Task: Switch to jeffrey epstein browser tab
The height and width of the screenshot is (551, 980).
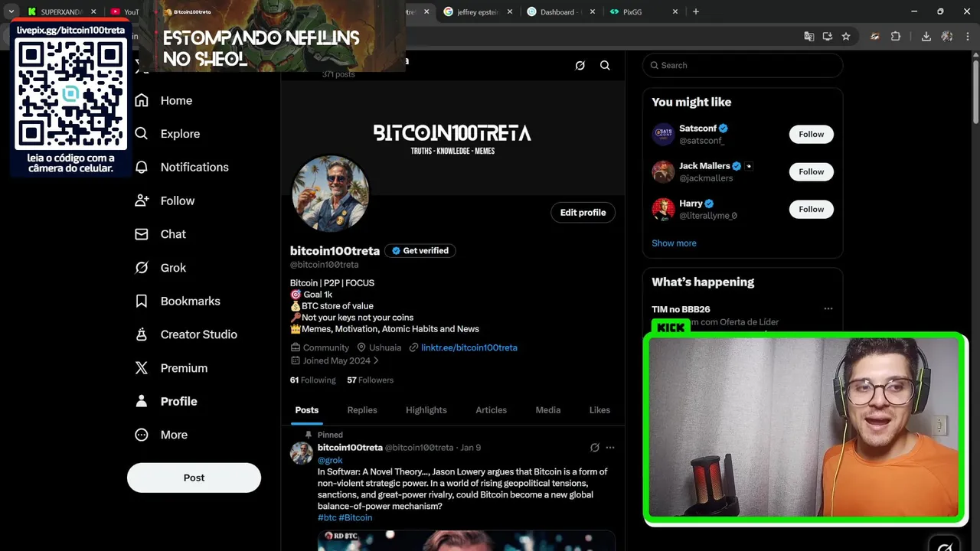Action: pyautogui.click(x=478, y=11)
